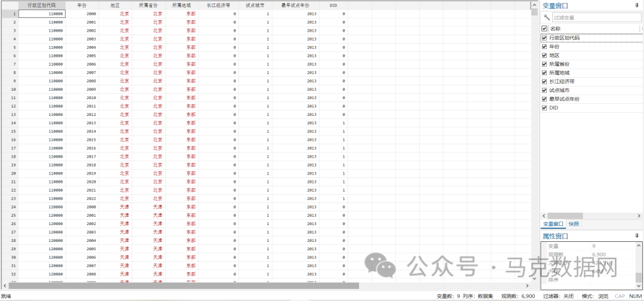Uncheck the 行政区划代码 variable checkbox
The image size is (644, 301).
(x=544, y=38)
